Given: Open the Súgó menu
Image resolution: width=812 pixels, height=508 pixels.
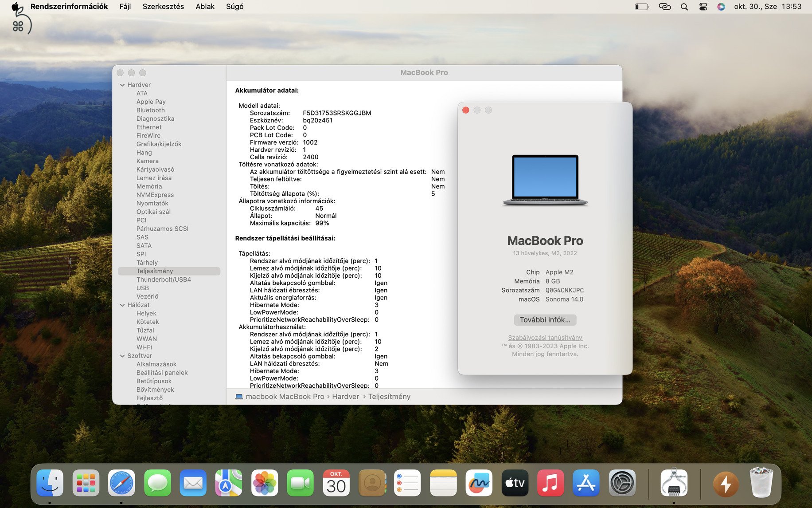Looking at the screenshot, I should tap(235, 7).
